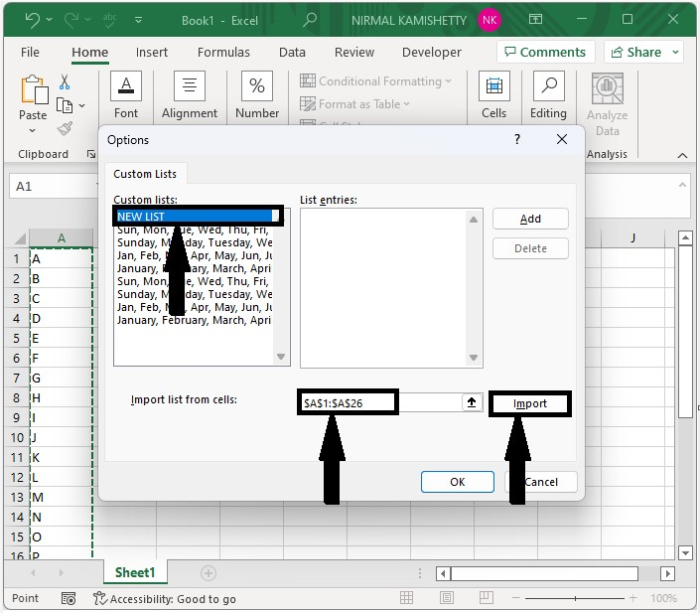Click the zoom slider in status bar
Viewport: 700px width, 613px height.
pyautogui.click(x=575, y=598)
